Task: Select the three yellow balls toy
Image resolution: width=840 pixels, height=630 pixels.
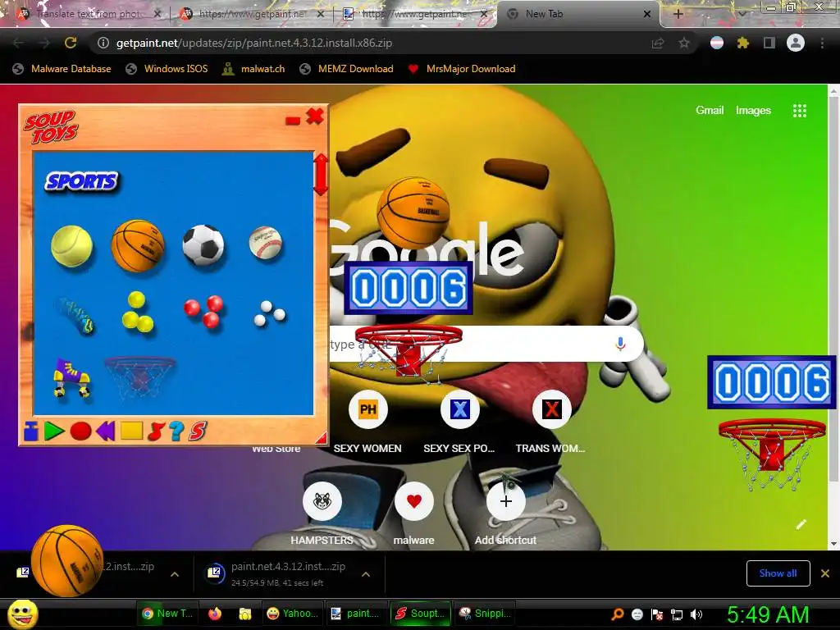Action: point(138,312)
